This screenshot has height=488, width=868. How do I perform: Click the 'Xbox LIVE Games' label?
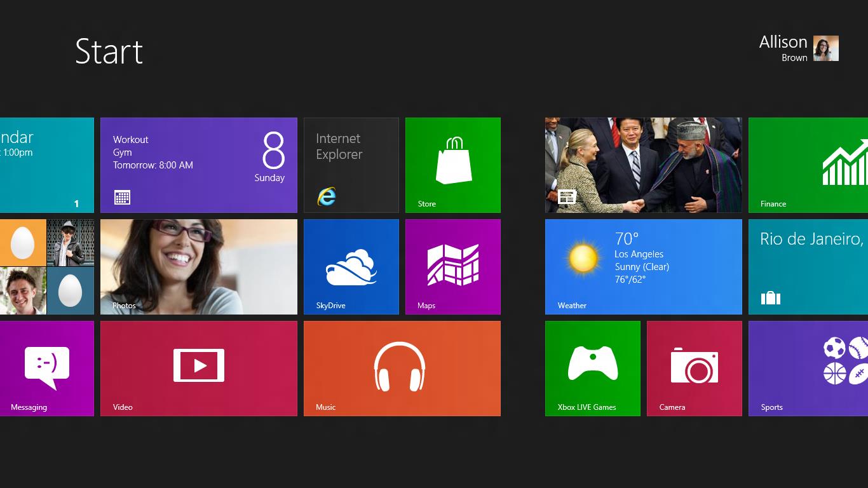coord(587,407)
